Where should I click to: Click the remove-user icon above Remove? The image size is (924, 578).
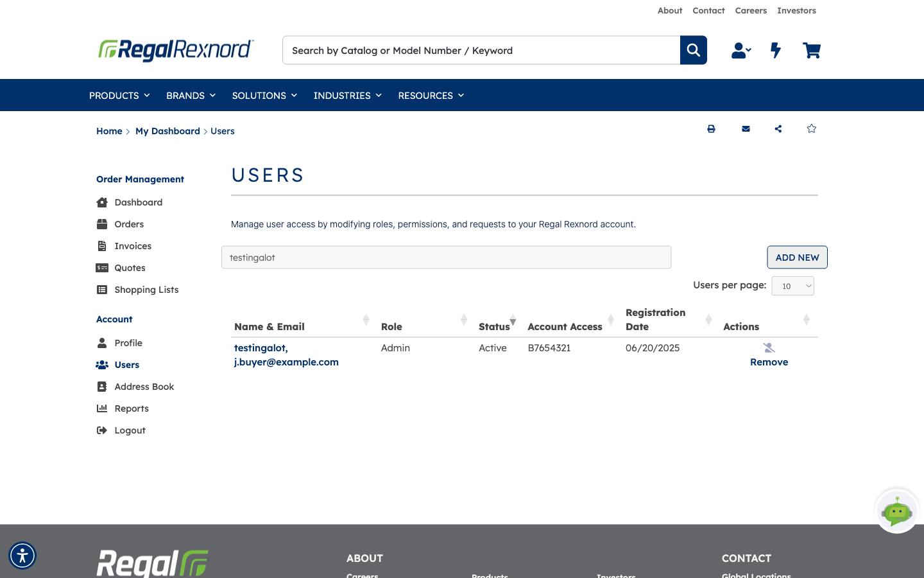pos(769,347)
